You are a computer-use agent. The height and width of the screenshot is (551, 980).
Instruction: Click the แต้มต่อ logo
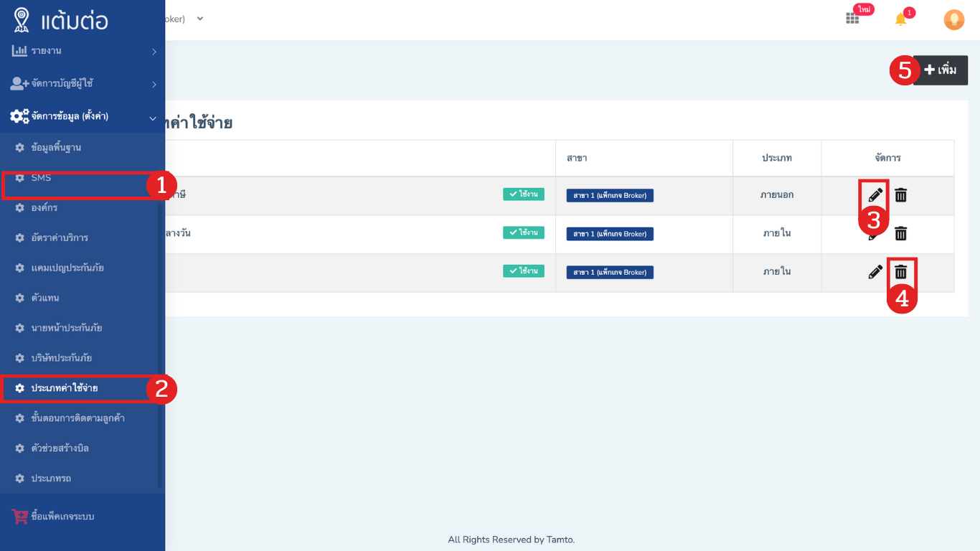(61, 19)
